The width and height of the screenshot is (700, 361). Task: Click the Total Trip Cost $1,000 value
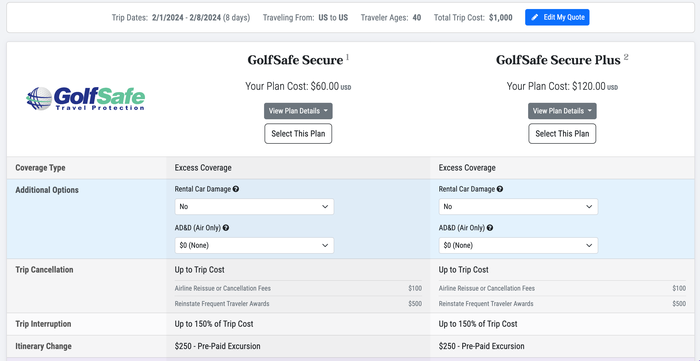tap(500, 18)
